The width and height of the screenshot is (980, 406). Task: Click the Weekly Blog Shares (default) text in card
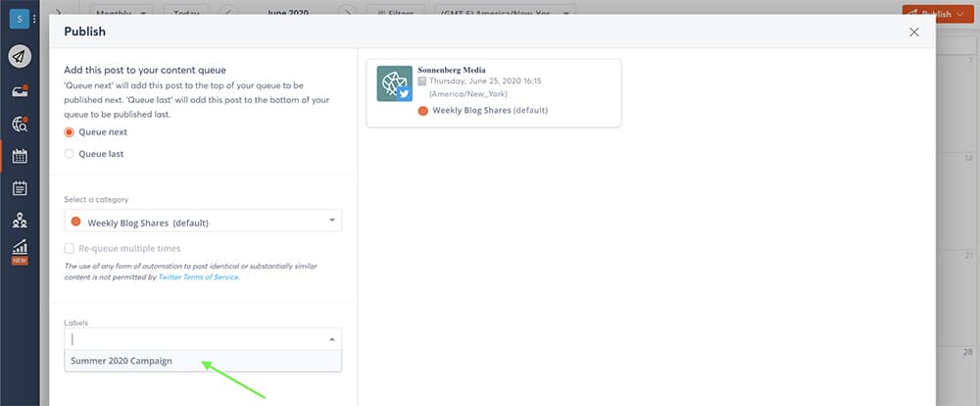(x=490, y=111)
